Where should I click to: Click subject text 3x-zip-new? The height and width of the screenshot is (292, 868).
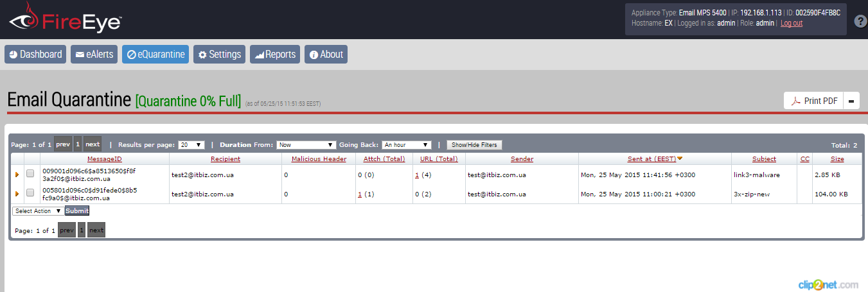point(752,194)
